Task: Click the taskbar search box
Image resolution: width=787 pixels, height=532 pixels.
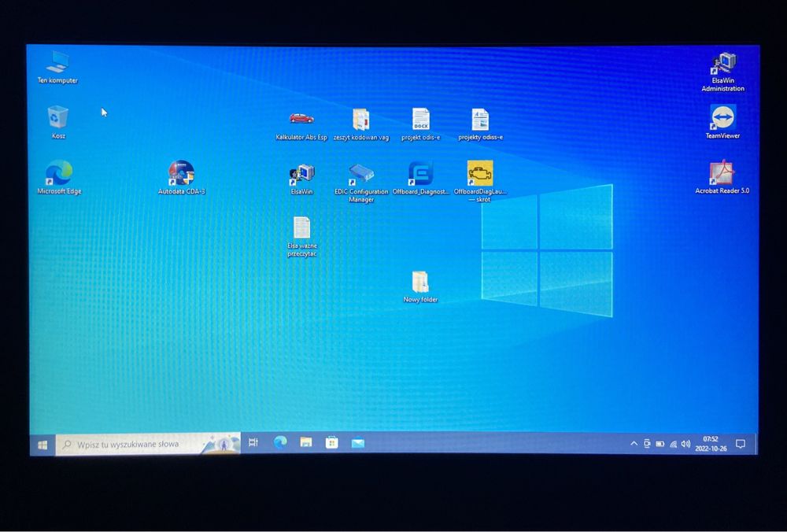Action: [x=148, y=444]
